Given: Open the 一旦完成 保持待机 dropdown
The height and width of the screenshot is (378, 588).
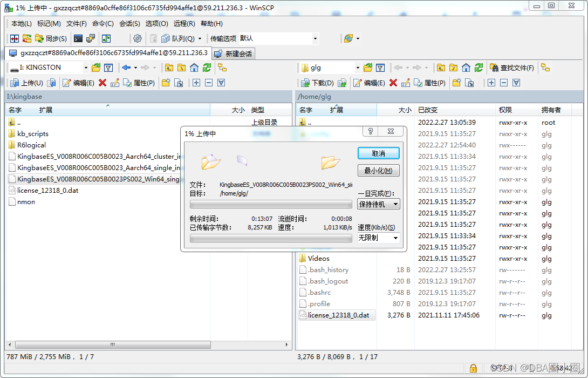Looking at the screenshot, I should (378, 204).
